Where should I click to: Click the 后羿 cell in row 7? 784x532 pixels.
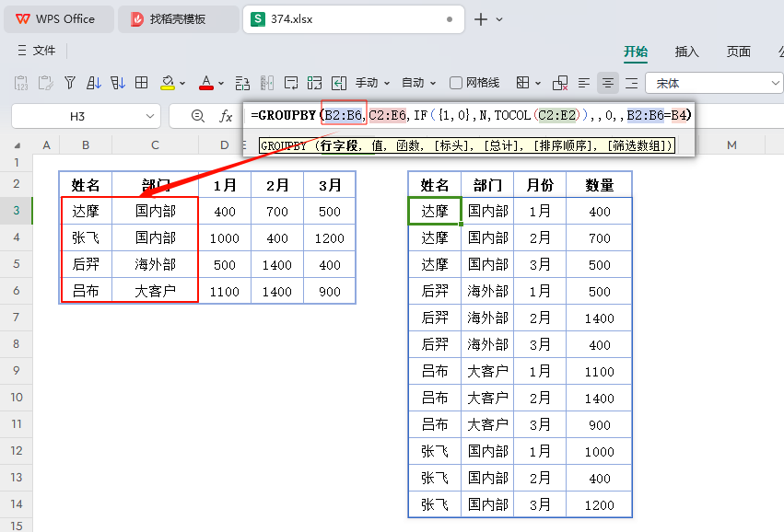pyautogui.click(x=434, y=318)
